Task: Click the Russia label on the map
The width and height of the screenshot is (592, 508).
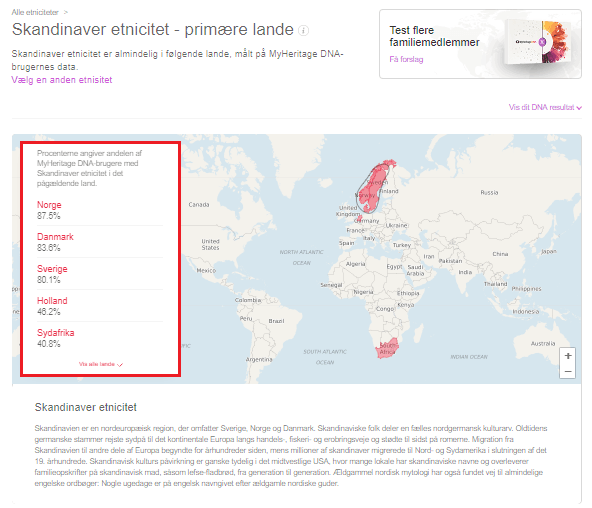Action: [x=489, y=192]
